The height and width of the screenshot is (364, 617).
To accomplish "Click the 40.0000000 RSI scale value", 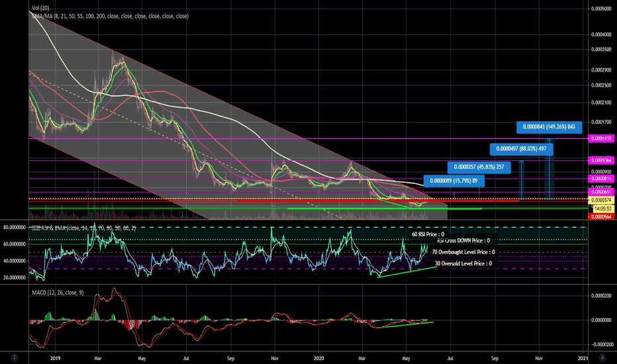I will coord(15,261).
